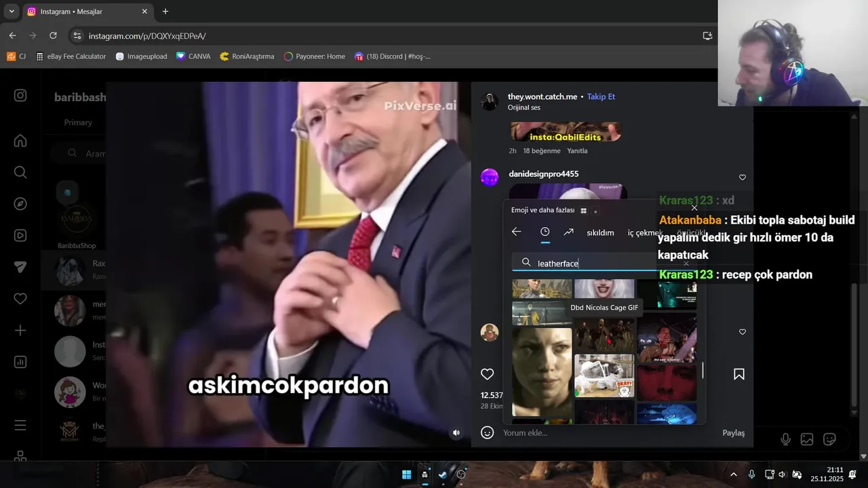Select the chainsaw family GIF

coord(667,337)
